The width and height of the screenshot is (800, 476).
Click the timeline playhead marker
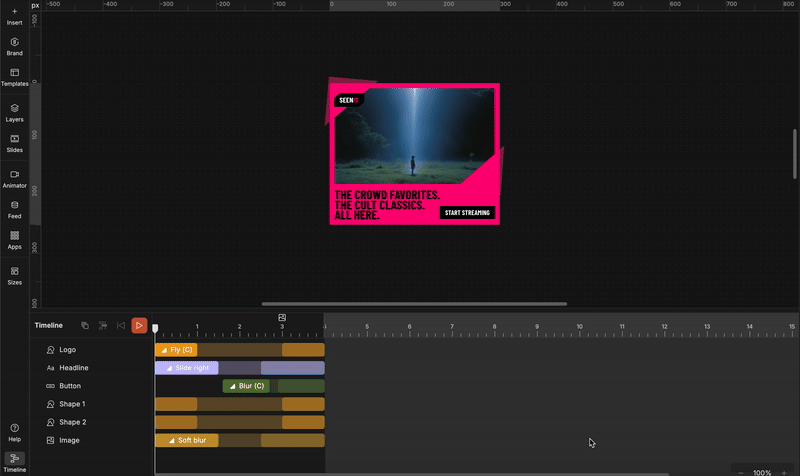pyautogui.click(x=155, y=328)
